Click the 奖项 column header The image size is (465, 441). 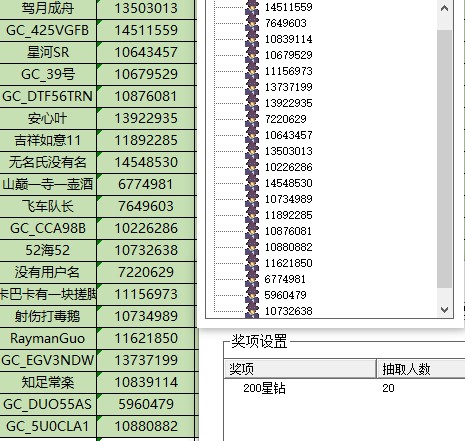[300, 369]
